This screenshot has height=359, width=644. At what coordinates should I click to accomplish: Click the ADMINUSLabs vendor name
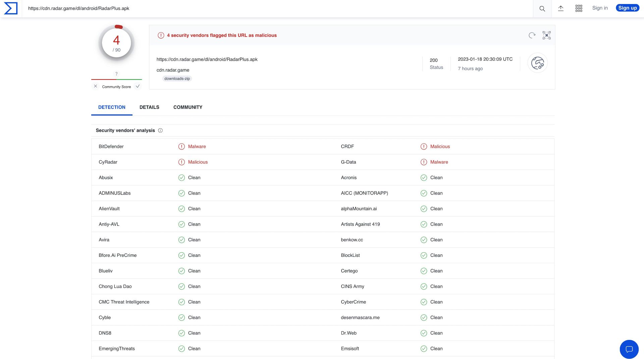click(x=115, y=193)
